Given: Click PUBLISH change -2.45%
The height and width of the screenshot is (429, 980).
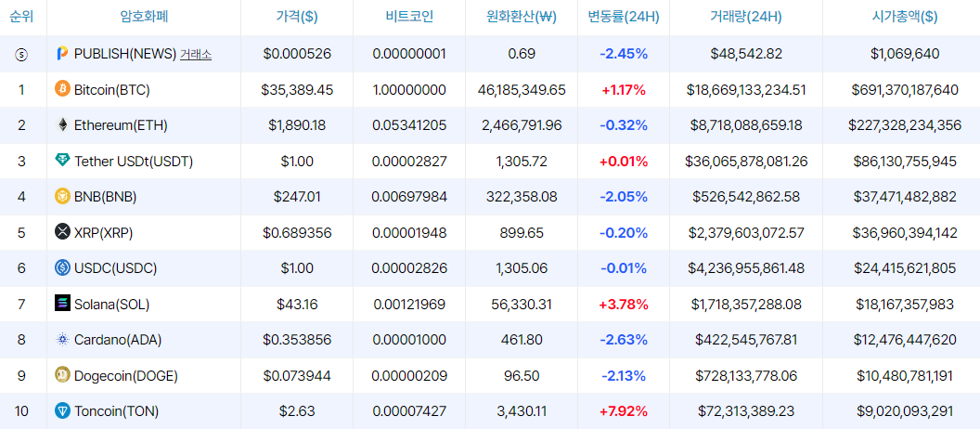Looking at the screenshot, I should (624, 55).
